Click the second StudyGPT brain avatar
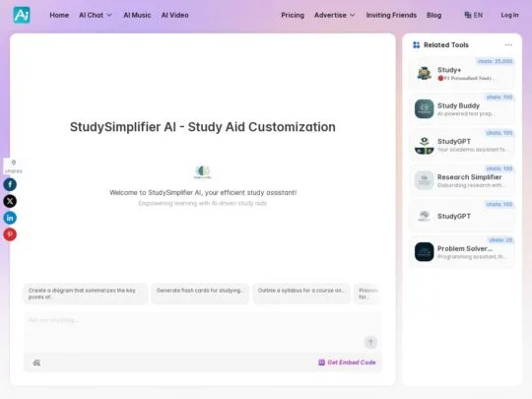This screenshot has width=532, height=399. click(424, 216)
